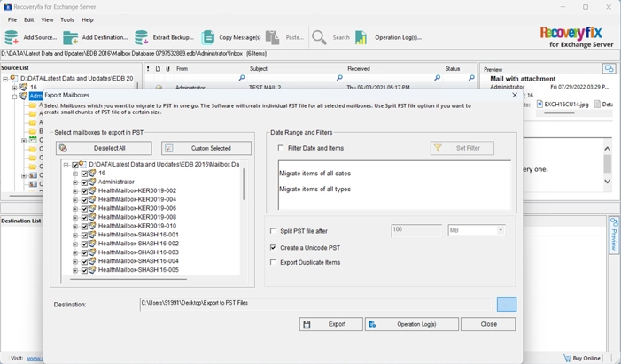621x364 pixels.
Task: Expand the Administrator mailbox tree node
Action: click(75, 182)
